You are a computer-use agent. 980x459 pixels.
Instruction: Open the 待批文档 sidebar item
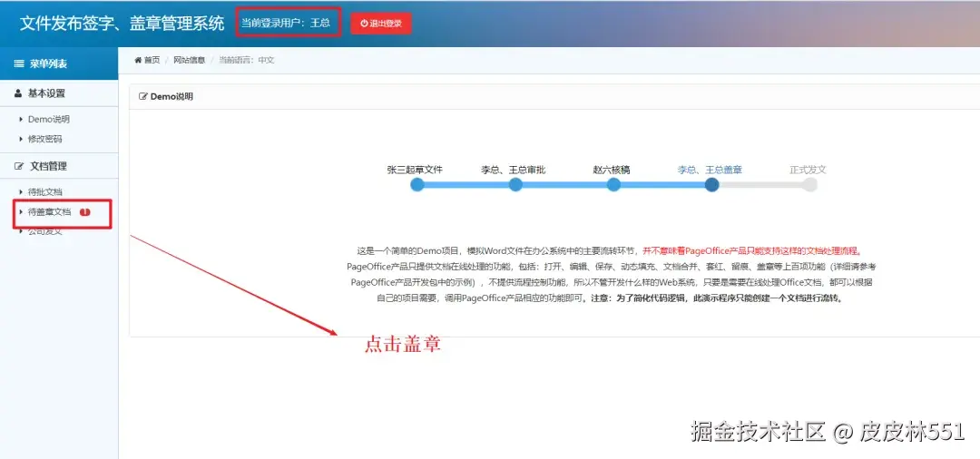(45, 191)
